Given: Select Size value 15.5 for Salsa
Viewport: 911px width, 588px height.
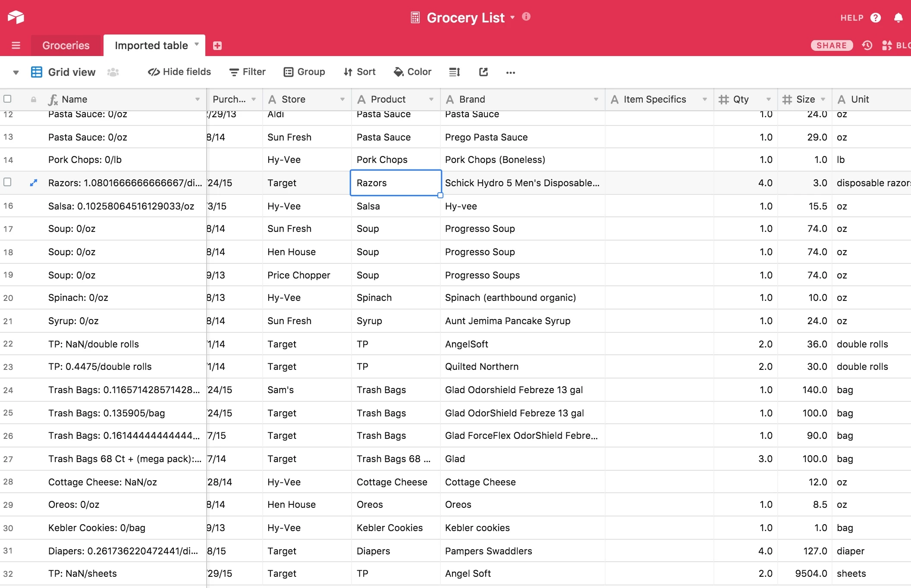Looking at the screenshot, I should click(x=805, y=206).
